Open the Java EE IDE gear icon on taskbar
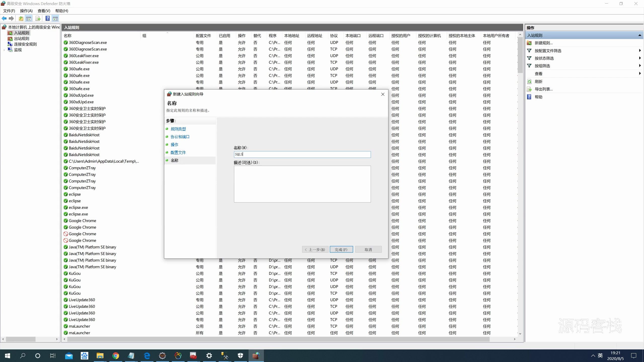The height and width of the screenshot is (362, 644). click(162, 356)
